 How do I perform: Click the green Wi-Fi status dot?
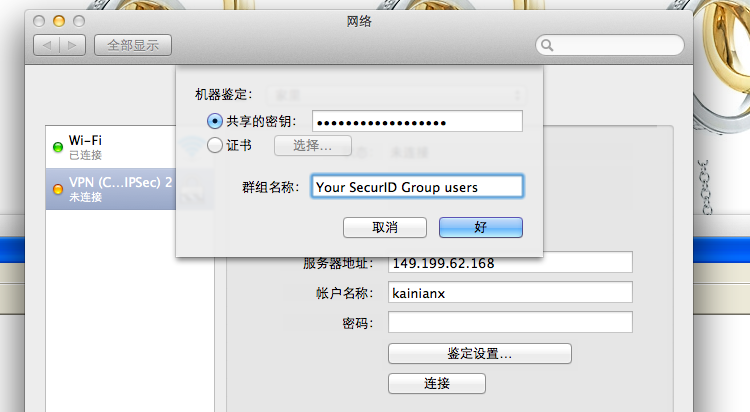pos(58,147)
